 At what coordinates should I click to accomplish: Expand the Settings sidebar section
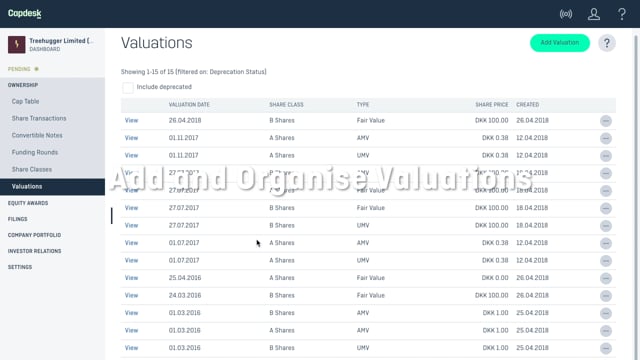point(20,267)
